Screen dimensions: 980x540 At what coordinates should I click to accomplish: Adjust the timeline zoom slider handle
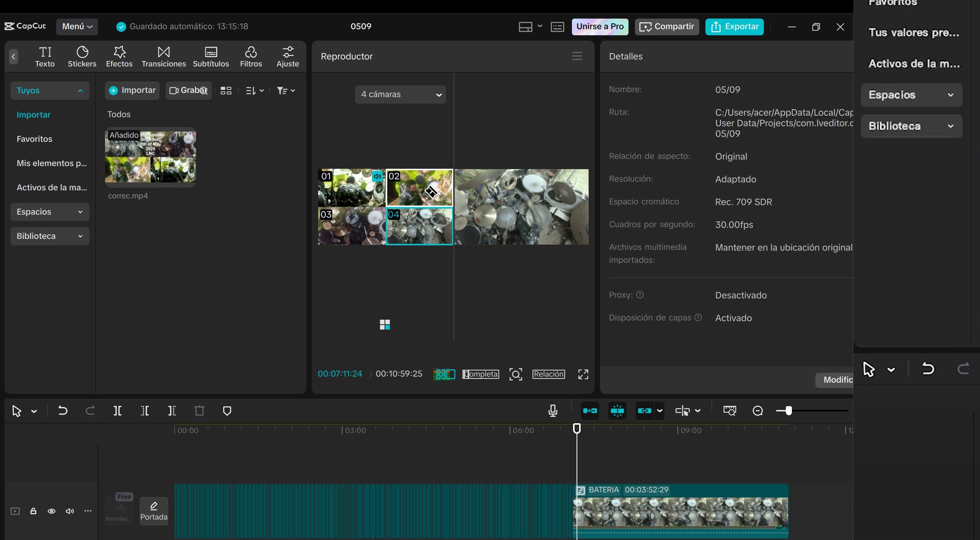coord(788,411)
